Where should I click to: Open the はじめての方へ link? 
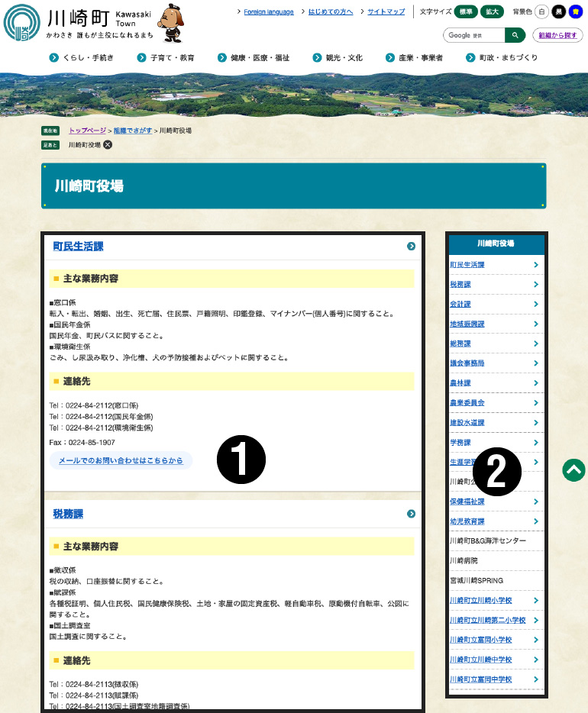pos(331,11)
